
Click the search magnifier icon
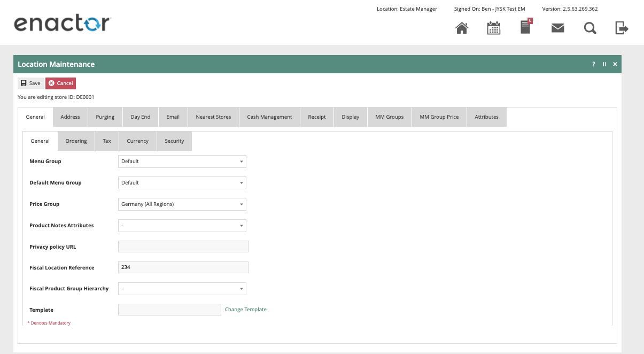point(590,28)
